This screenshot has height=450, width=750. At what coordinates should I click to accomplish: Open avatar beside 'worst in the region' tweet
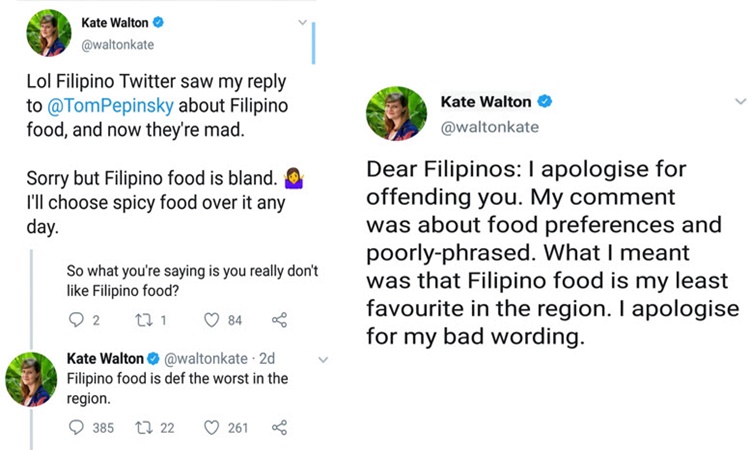click(31, 379)
